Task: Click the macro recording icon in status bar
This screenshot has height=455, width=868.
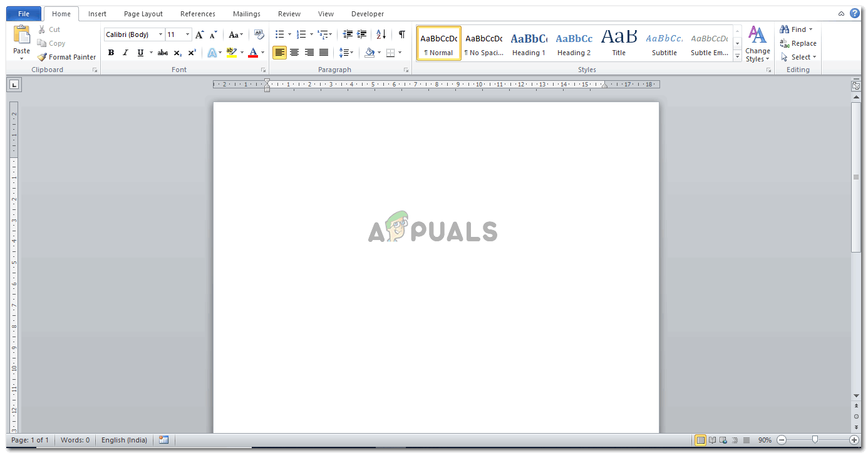Action: [x=163, y=440]
